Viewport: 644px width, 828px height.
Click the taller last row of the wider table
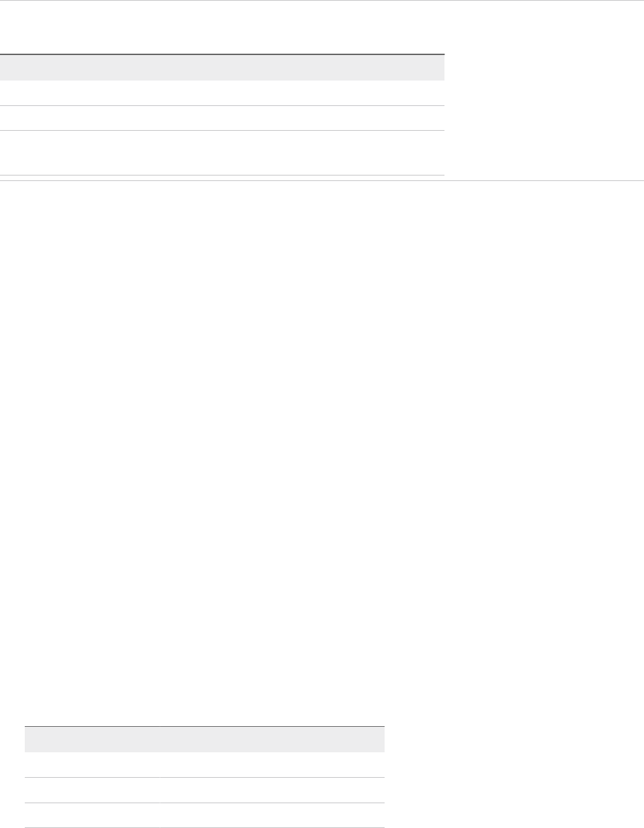click(222, 153)
